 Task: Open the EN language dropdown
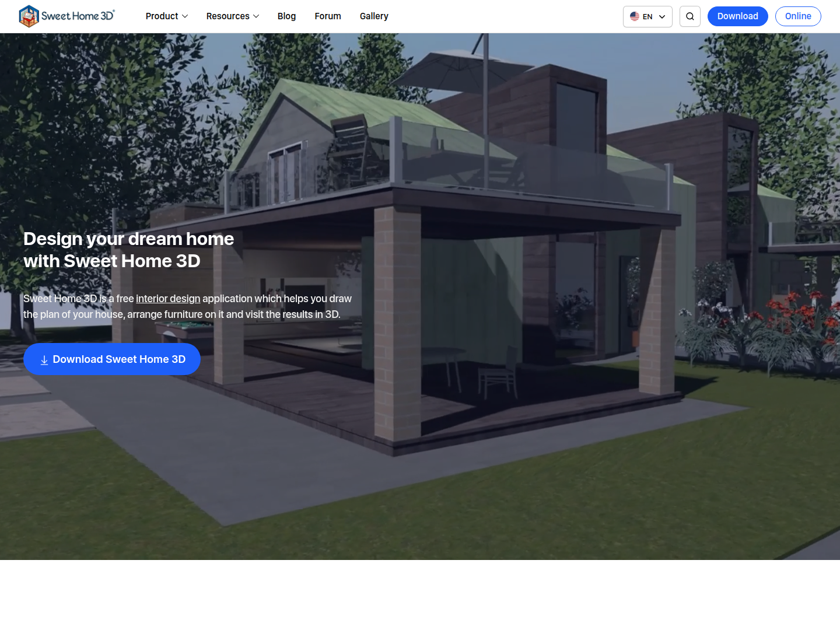647,16
